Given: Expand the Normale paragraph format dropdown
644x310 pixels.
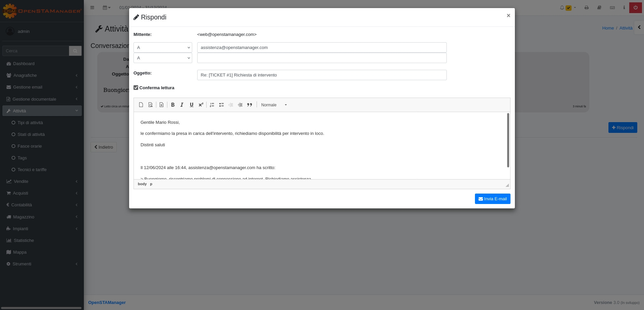Looking at the screenshot, I should pyautogui.click(x=274, y=105).
